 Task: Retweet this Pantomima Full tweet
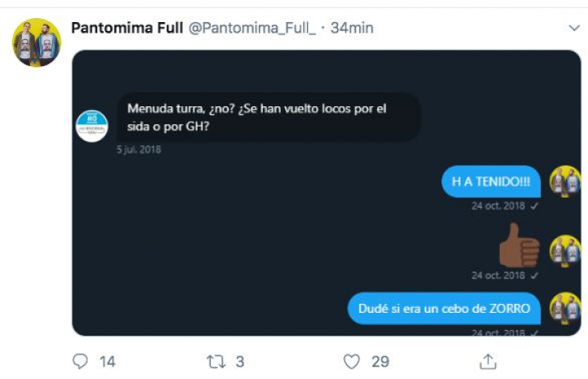[x=216, y=360]
